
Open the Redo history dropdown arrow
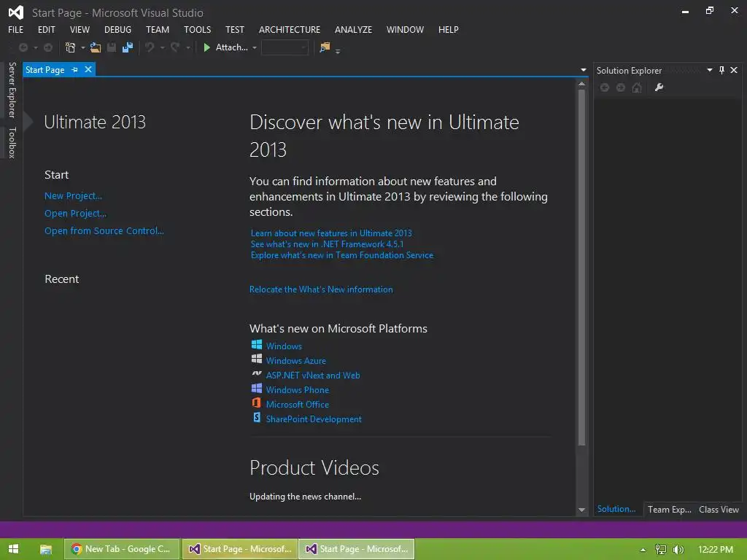click(x=188, y=47)
